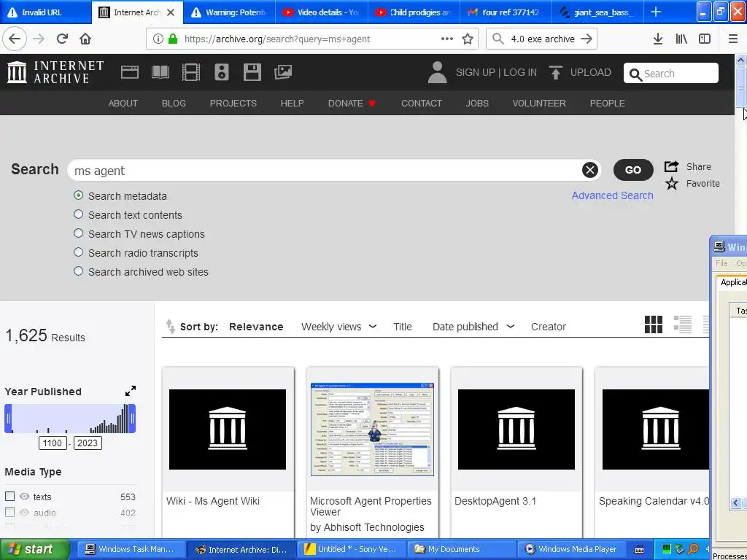
Task: Click the user avatar icon
Action: 438,72
